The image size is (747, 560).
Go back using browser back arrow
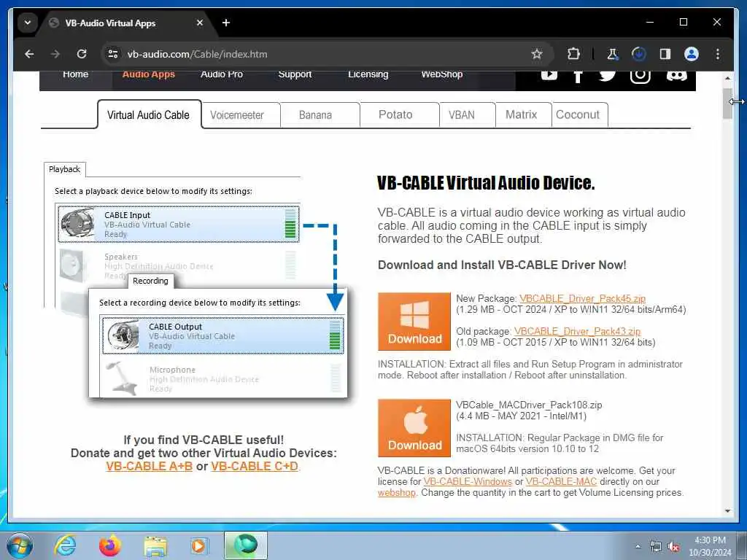pyautogui.click(x=29, y=54)
